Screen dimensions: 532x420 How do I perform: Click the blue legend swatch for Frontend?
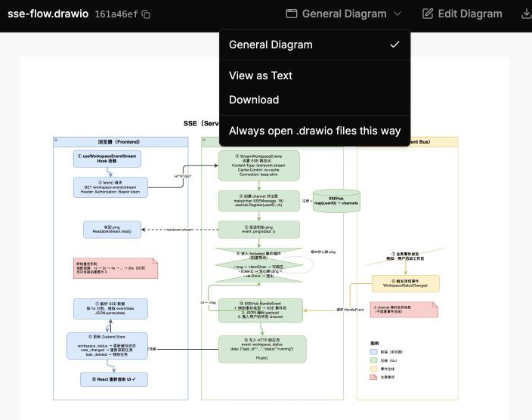coord(373,352)
